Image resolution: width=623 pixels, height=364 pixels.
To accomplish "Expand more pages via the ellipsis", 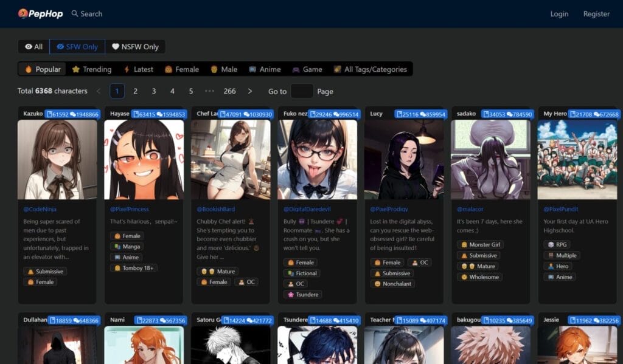I will coord(209,91).
